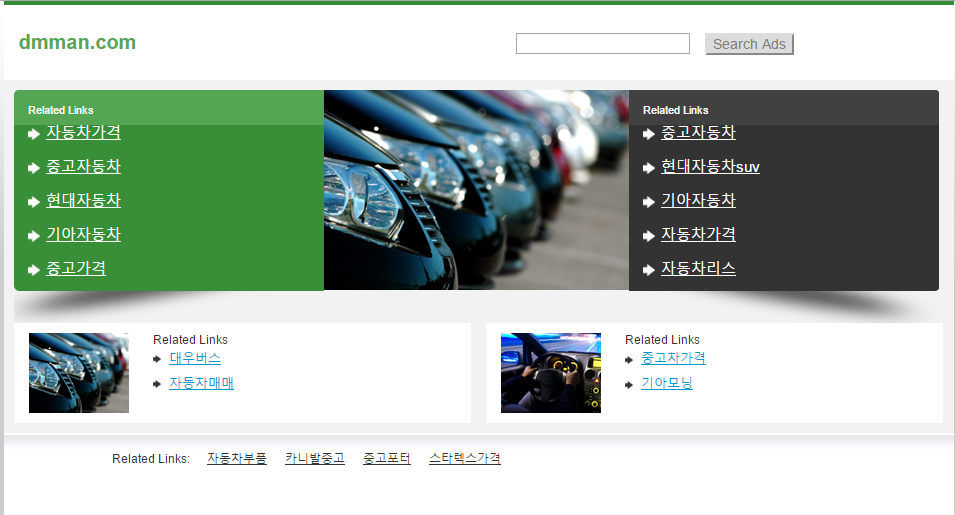Open 중고자동차 link in dark panel

pyautogui.click(x=699, y=132)
